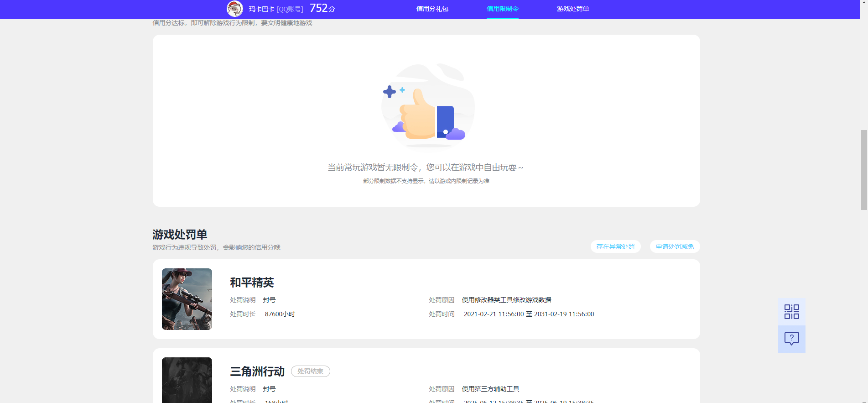Image resolution: width=868 pixels, height=403 pixels.
Task: Click the 三角洲行动 game title
Action: point(257,372)
